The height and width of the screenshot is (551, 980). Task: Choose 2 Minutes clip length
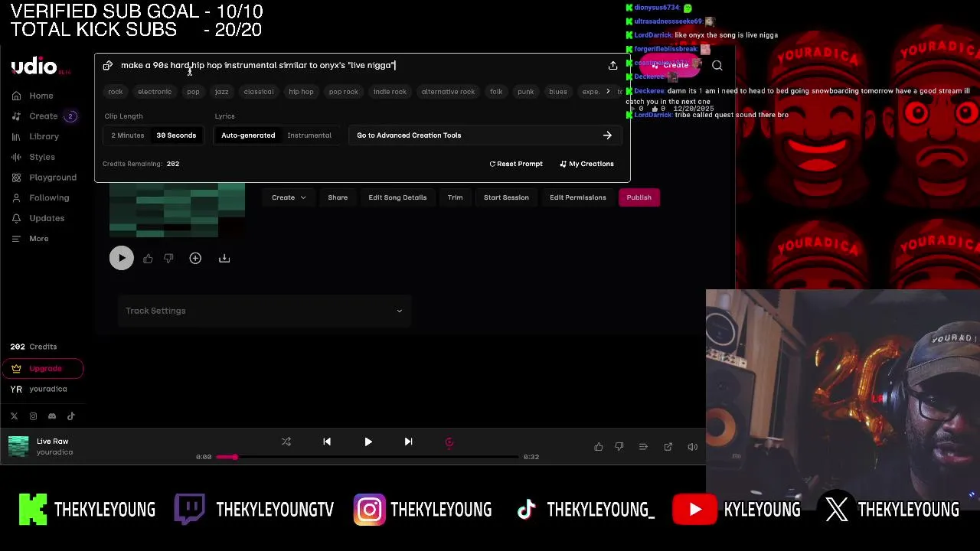coord(128,135)
